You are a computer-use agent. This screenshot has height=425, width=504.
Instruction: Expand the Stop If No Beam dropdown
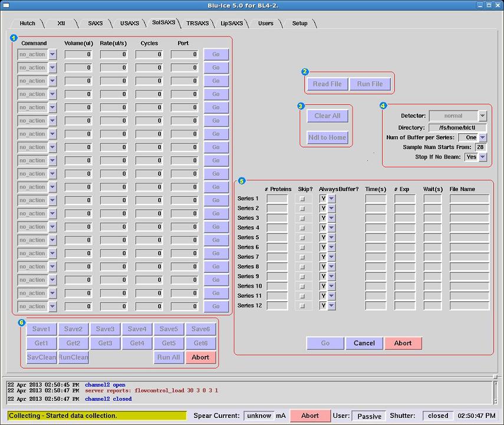[482, 157]
